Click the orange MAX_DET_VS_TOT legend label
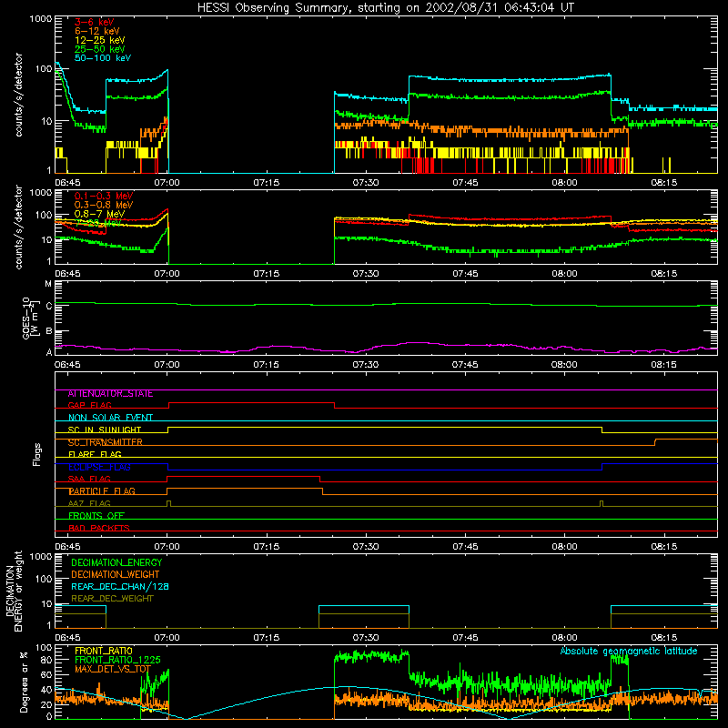The height and width of the screenshot is (728, 728). click(113, 669)
